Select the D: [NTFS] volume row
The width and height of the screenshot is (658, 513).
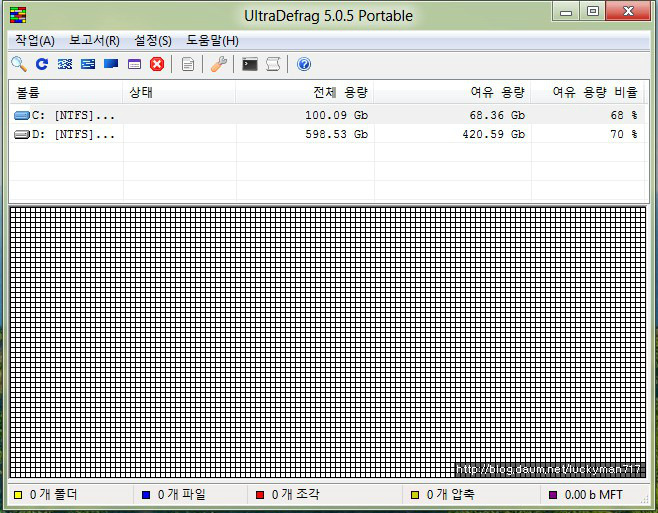click(327, 134)
